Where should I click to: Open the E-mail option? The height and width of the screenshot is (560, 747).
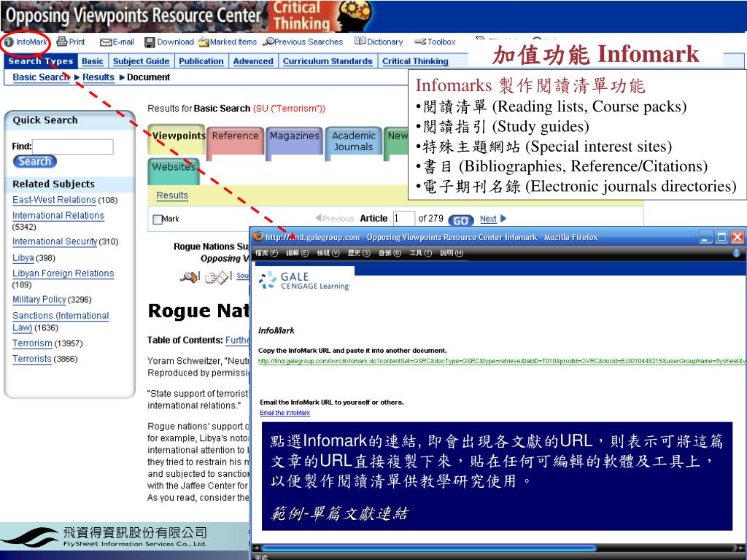coord(117,42)
